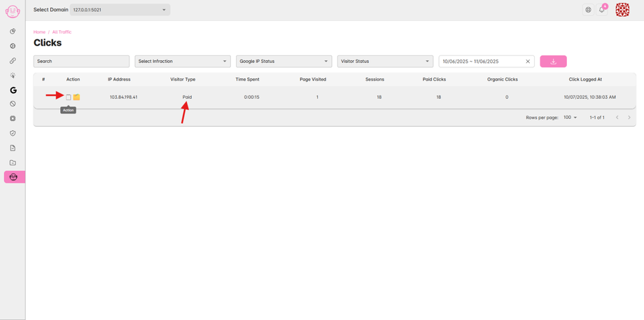Open the Google G sidebar icon

13,90
